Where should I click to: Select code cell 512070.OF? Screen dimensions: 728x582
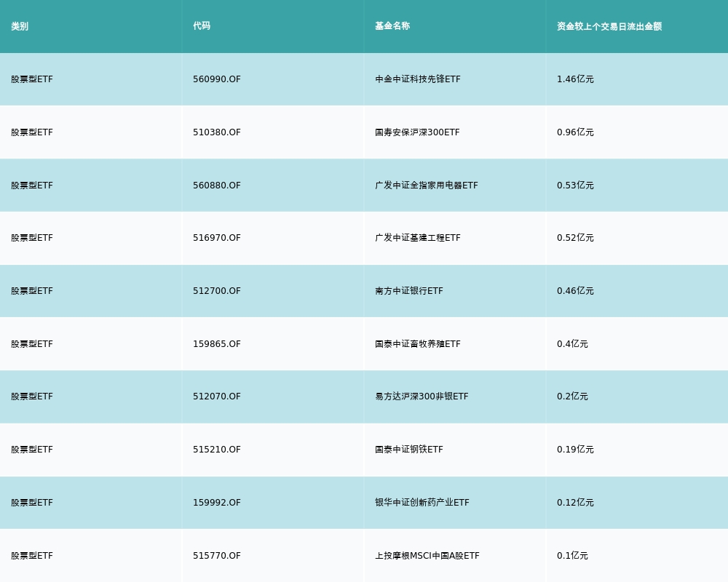217,396
